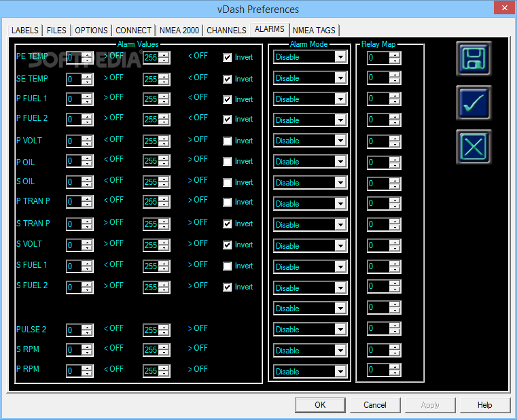
Task: Switch to the LABELS tab
Action: click(24, 31)
